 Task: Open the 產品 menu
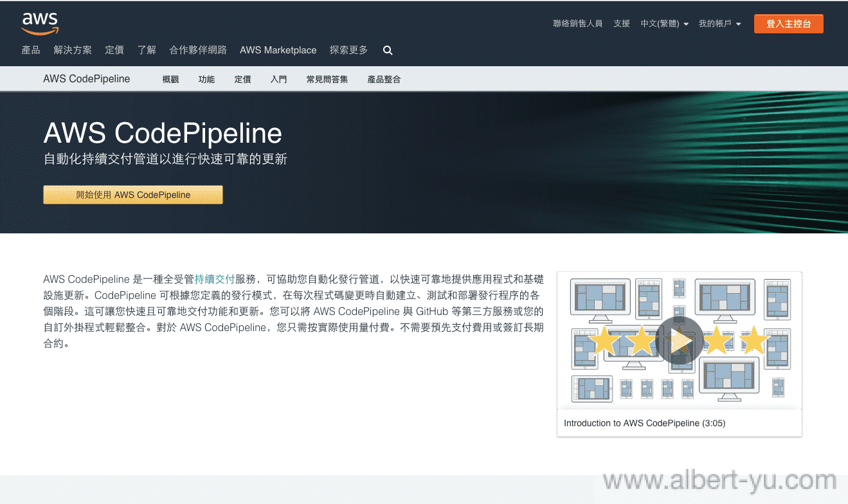point(31,50)
